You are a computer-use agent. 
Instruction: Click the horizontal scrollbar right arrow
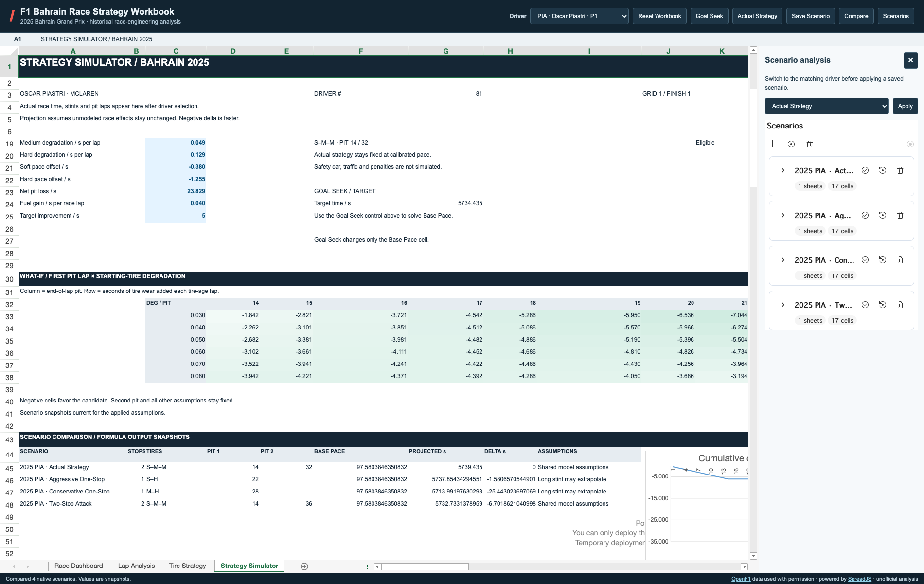point(744,566)
